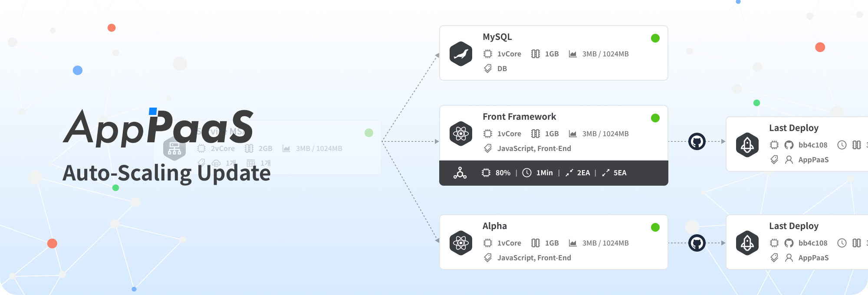Image resolution: width=868 pixels, height=295 pixels.
Task: Click the Alpha card storage chart icon
Action: pyautogui.click(x=573, y=243)
